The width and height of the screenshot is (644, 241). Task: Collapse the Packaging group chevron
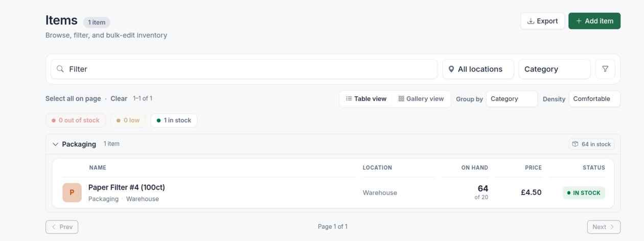click(x=56, y=144)
